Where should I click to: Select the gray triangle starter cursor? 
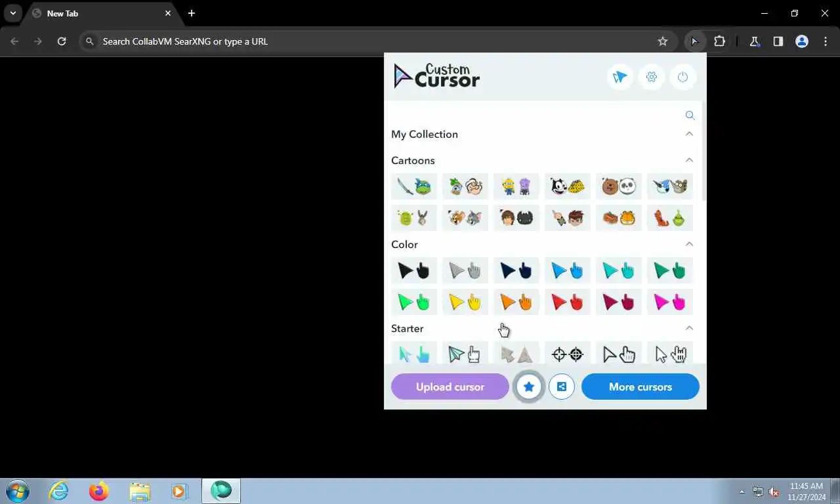[516, 353]
